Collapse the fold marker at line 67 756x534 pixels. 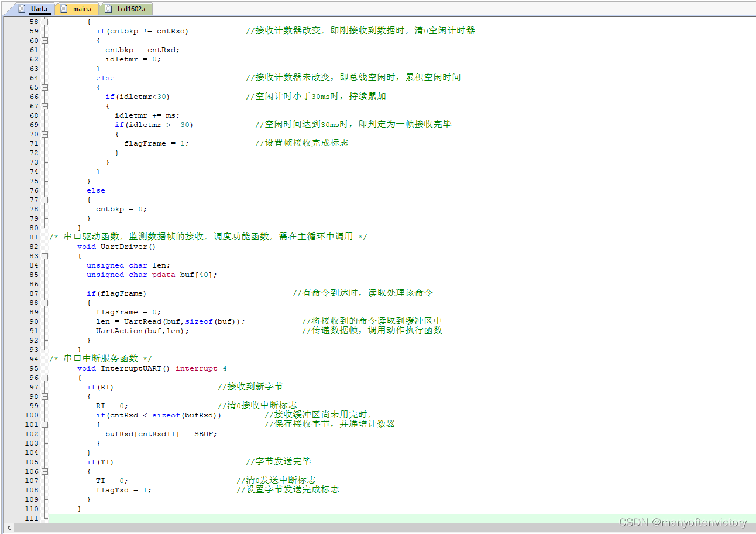point(45,106)
